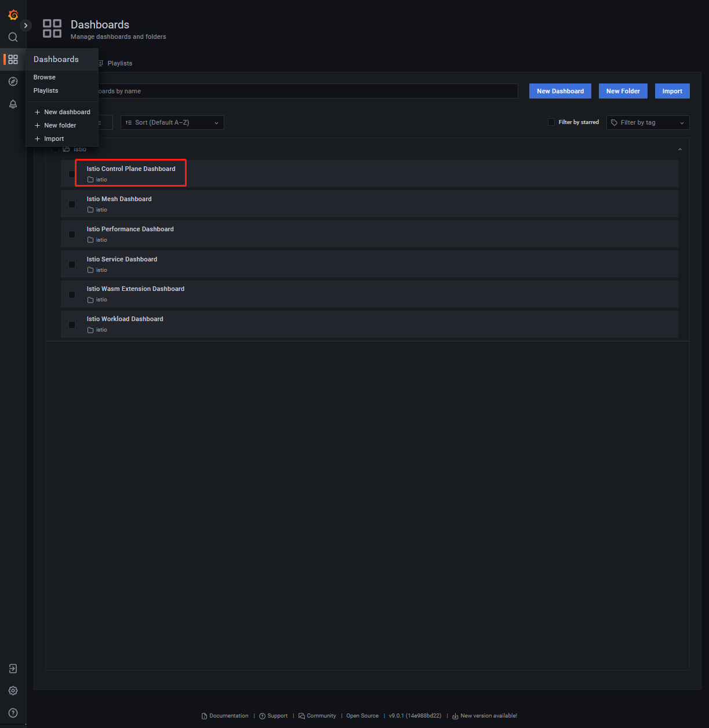Open the Community footer link
Image resolution: width=709 pixels, height=728 pixels.
pyautogui.click(x=317, y=716)
